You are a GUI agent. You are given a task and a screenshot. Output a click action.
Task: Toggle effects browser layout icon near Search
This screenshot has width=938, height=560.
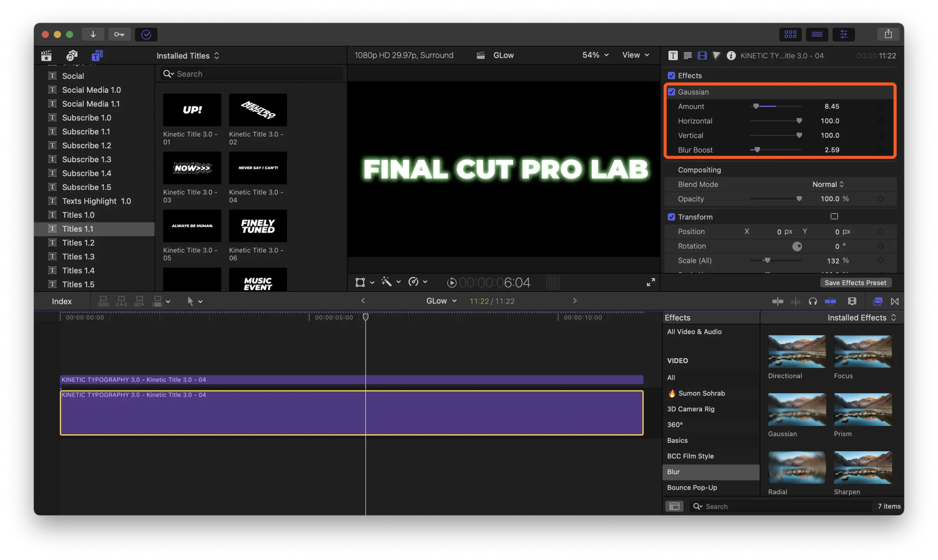point(674,506)
